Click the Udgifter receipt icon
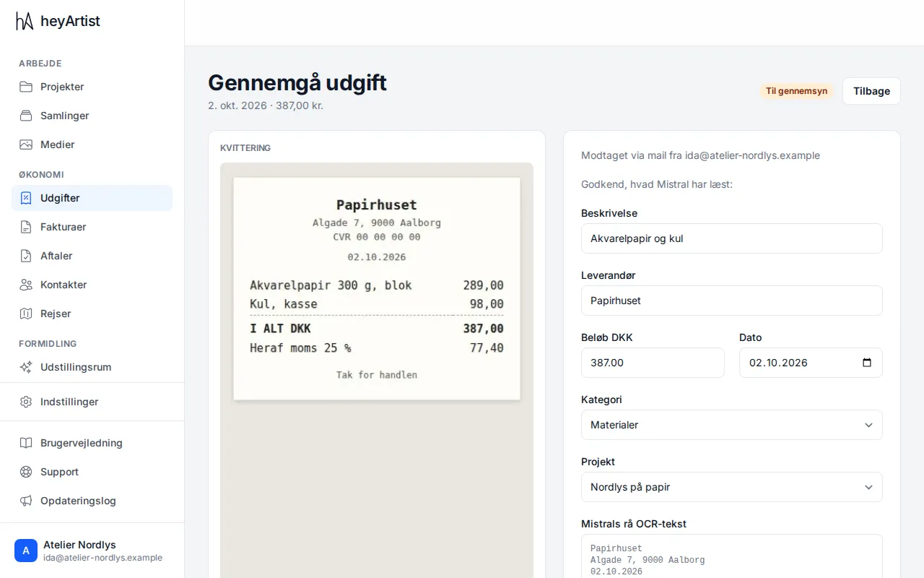This screenshot has height=578, width=924. click(26, 198)
